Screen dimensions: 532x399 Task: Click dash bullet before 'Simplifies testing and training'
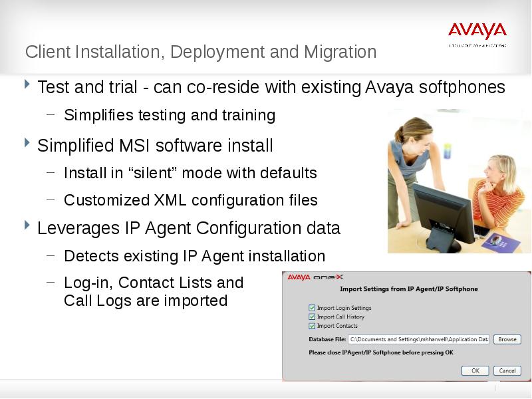(x=51, y=114)
